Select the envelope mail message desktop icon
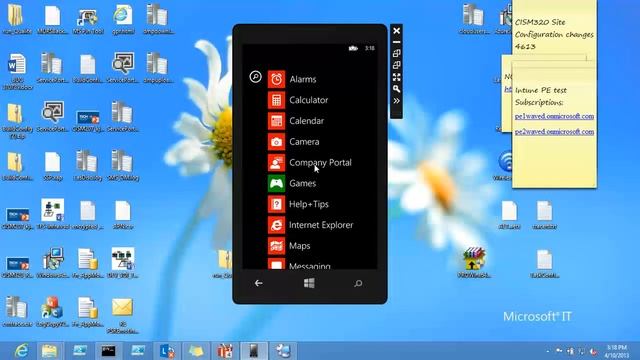640x360 pixels. pyautogui.click(x=123, y=314)
